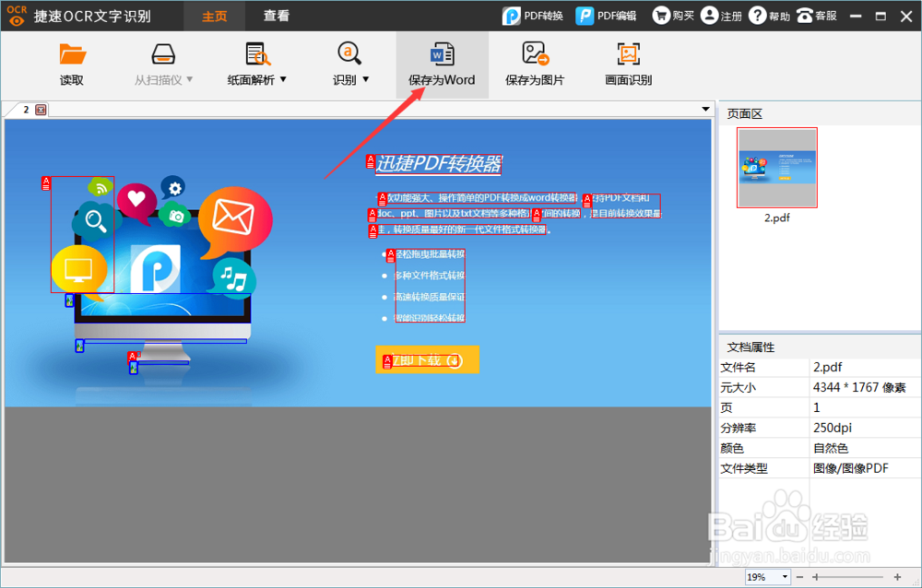Screen dimensions: 922x588
Task: Select the red image region over icons
Action: [82, 234]
